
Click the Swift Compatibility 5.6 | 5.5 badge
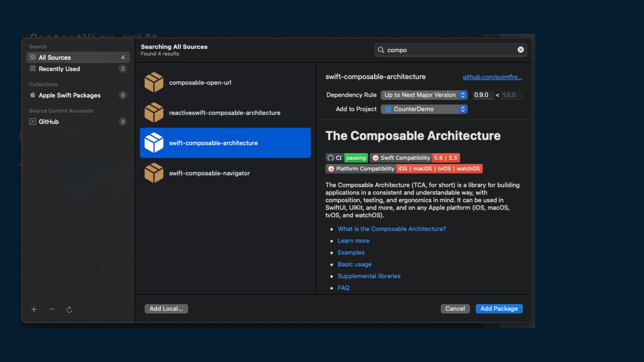pyautogui.click(x=415, y=158)
